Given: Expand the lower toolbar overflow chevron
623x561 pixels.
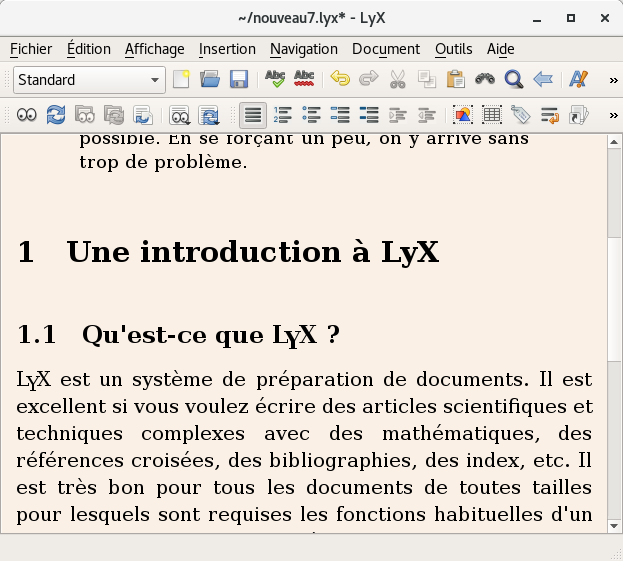Looking at the screenshot, I should point(613,116).
